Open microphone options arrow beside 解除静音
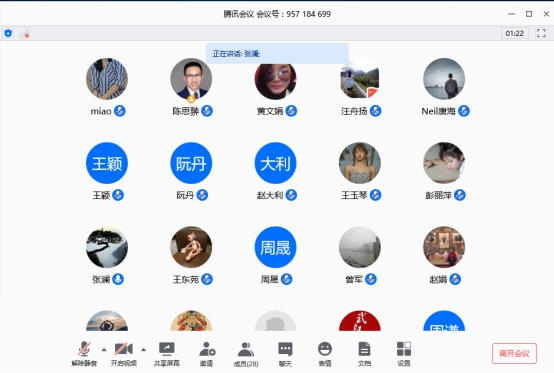 104,350
